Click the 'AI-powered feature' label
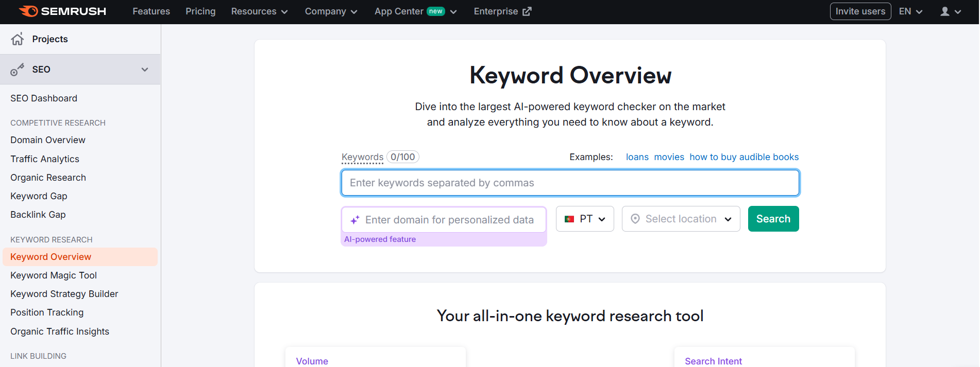Screen dimensions: 980x367 click(380, 239)
